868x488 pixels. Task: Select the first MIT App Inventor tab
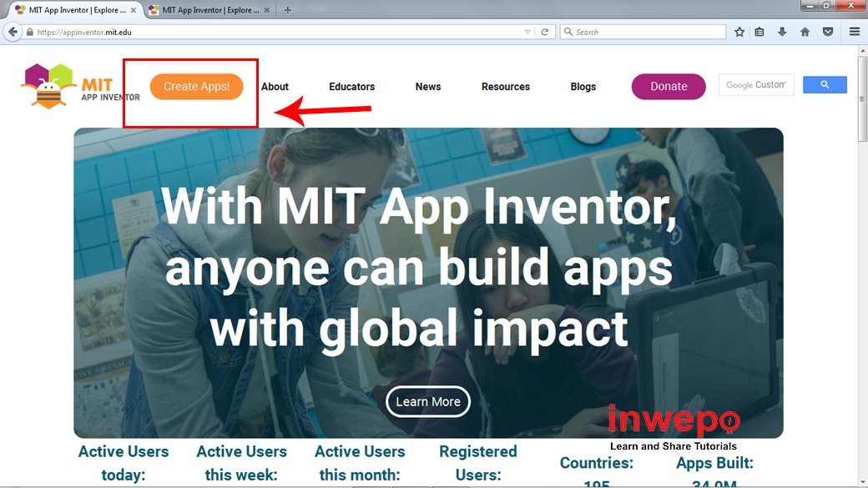click(77, 10)
